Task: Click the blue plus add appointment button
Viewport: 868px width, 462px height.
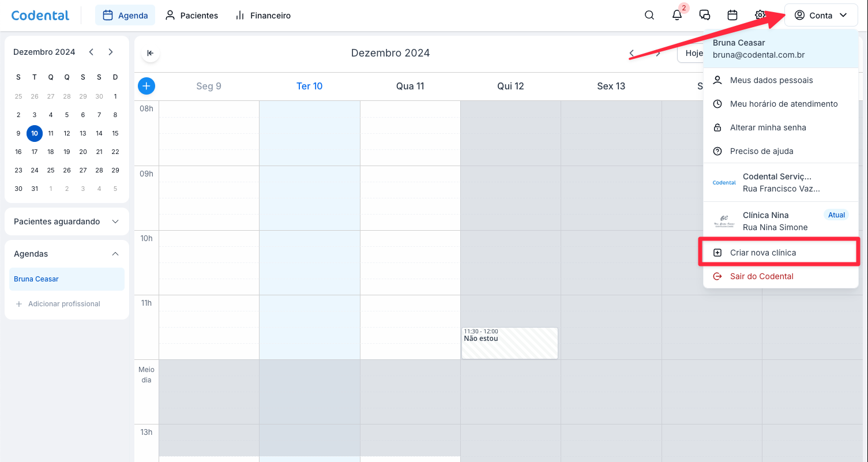Action: coord(146,86)
